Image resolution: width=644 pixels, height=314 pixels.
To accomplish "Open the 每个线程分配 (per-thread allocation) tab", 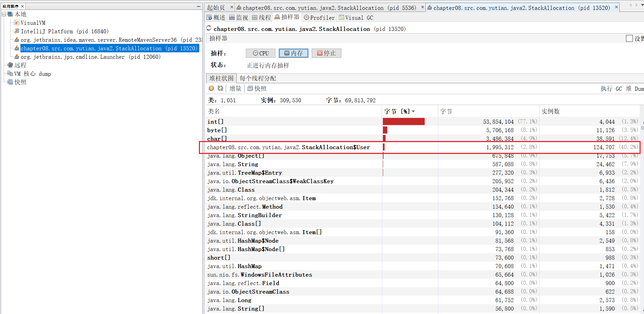I will coord(257,78).
